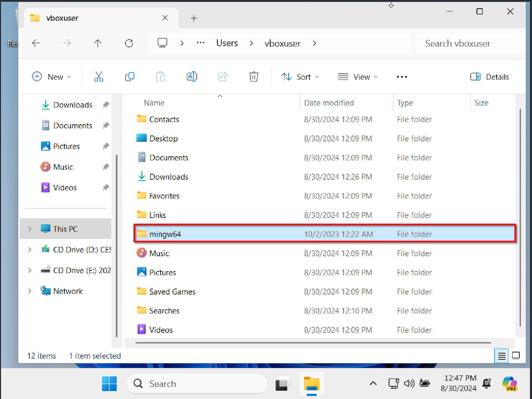
Task: Switch to large thumbnails view in status bar
Action: (516, 356)
